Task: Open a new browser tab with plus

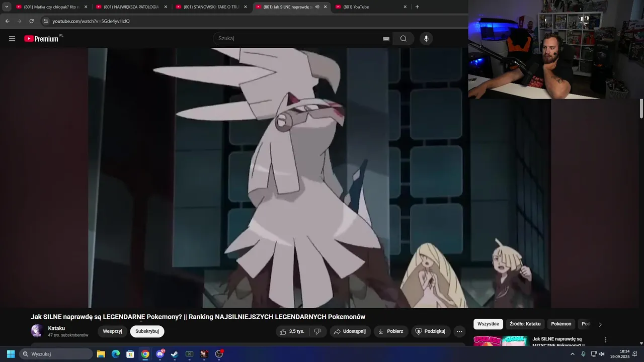Action: click(417, 7)
